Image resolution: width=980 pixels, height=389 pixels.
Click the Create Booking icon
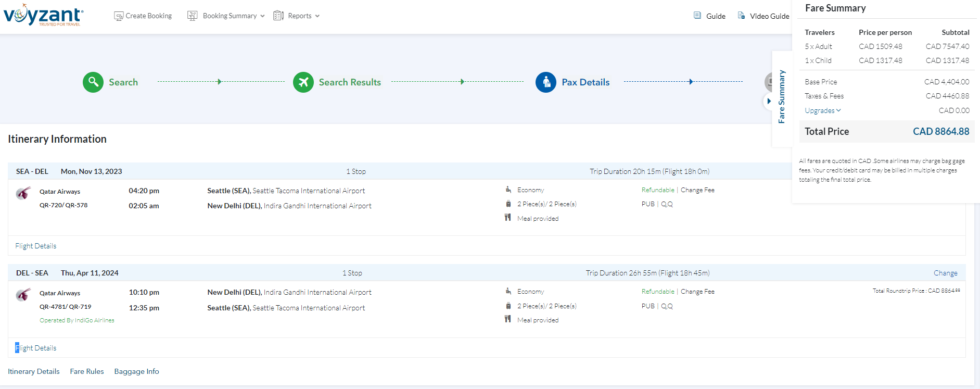(x=119, y=16)
